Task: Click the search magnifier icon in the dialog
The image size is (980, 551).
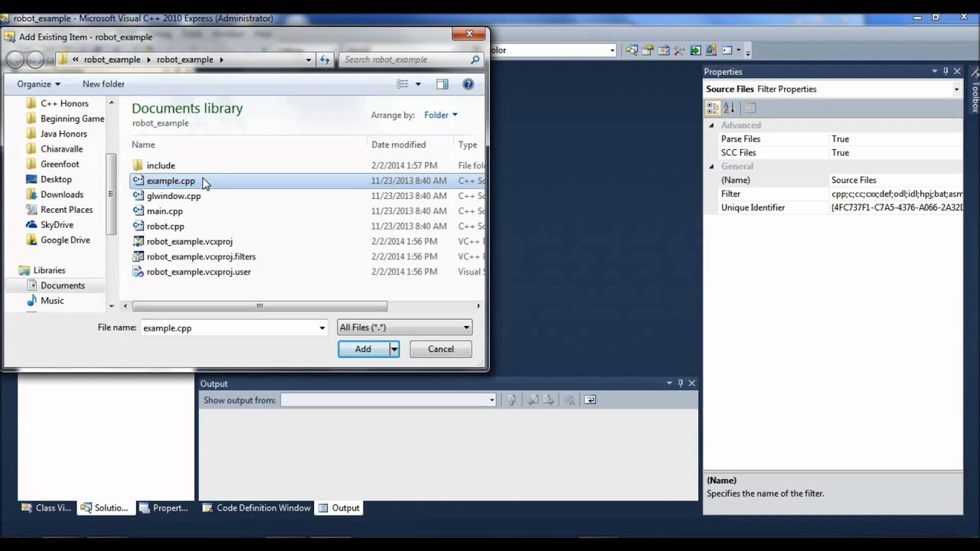Action: (475, 60)
